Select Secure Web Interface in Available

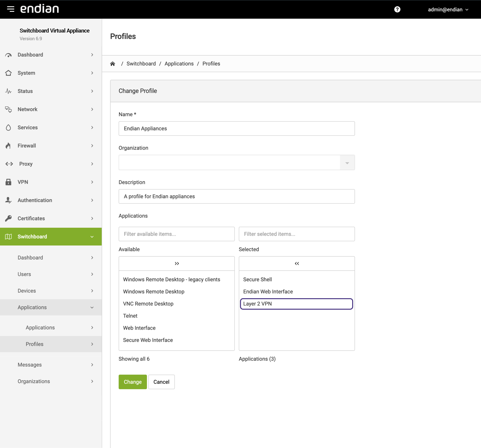[x=177, y=340]
